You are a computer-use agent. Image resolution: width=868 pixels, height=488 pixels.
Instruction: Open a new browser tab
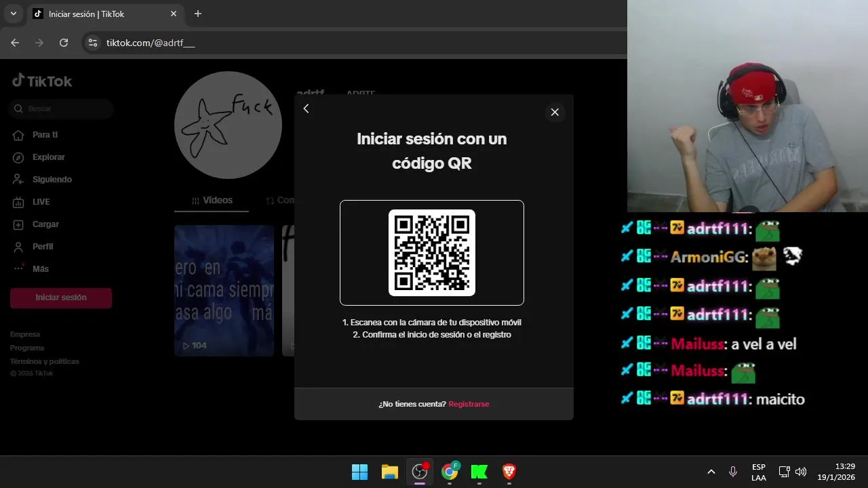pos(198,14)
